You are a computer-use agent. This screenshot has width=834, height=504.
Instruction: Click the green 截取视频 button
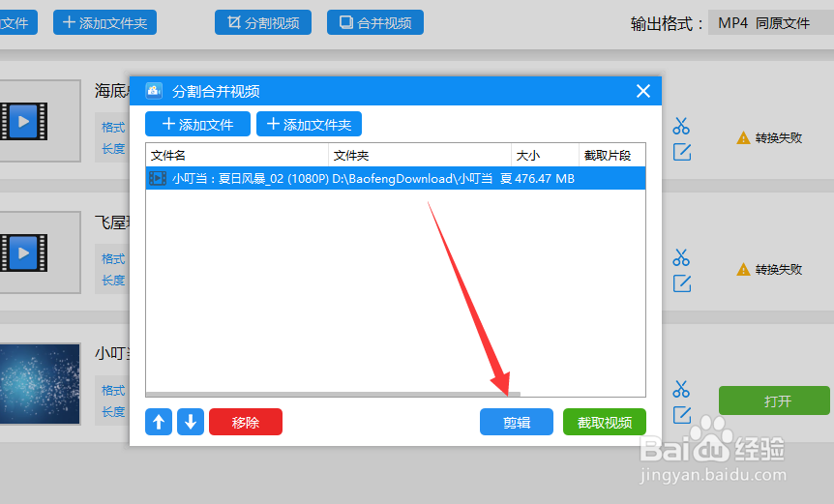605,422
